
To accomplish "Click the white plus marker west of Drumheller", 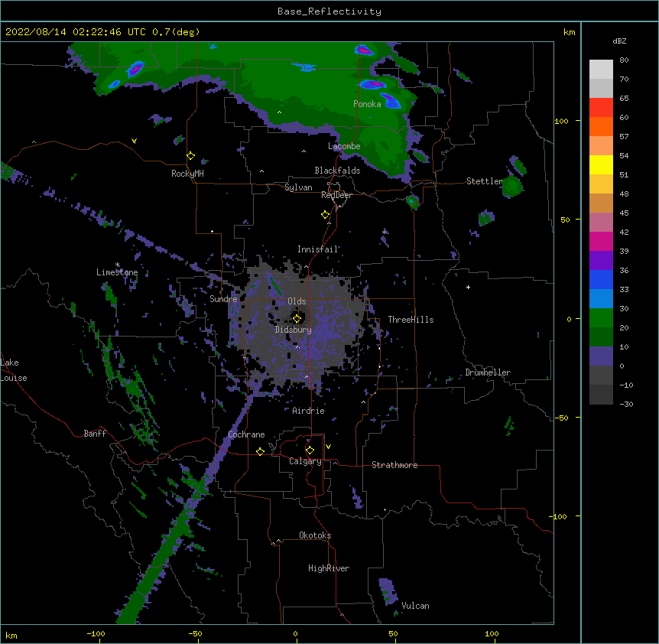I will [x=468, y=287].
